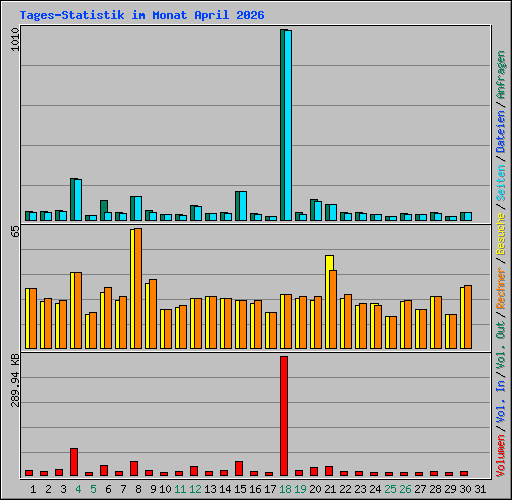This screenshot has height=500, width=512.
Task: Click the orange bar for day 25
Action: pyautogui.click(x=393, y=333)
